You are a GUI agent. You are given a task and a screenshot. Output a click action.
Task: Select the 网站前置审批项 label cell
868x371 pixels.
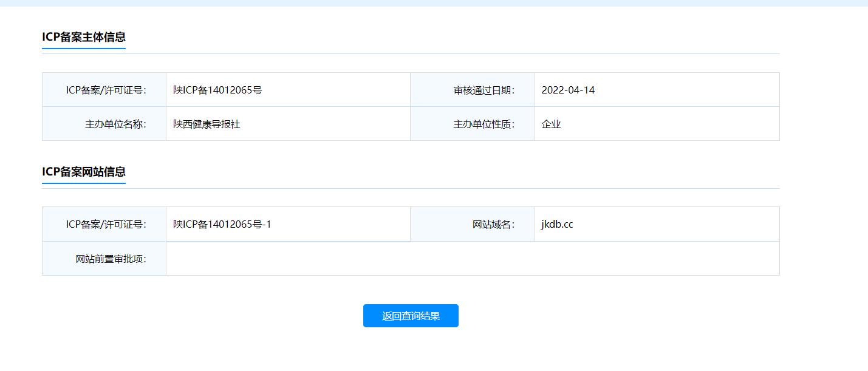pos(103,258)
